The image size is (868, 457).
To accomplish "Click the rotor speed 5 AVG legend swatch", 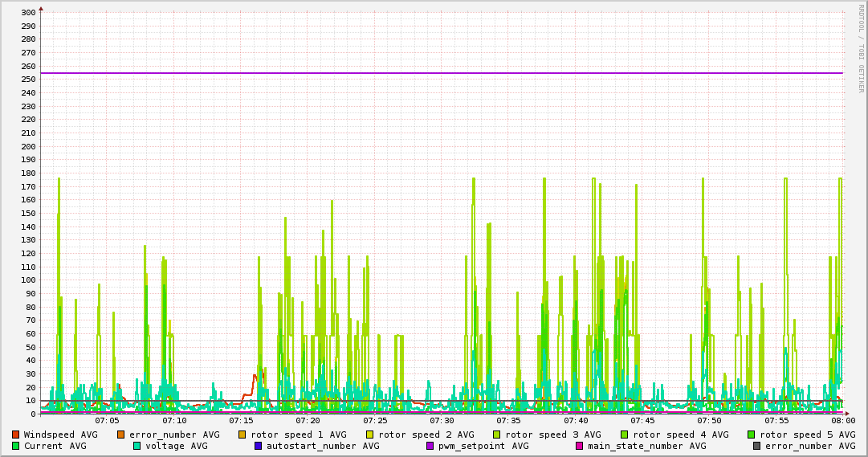I will 752,435.
